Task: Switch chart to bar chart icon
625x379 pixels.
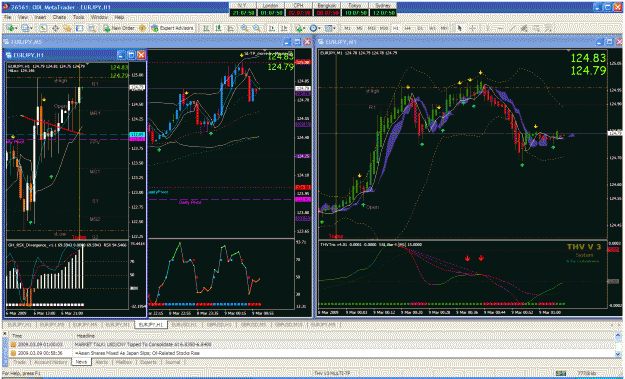Action: click(x=206, y=28)
